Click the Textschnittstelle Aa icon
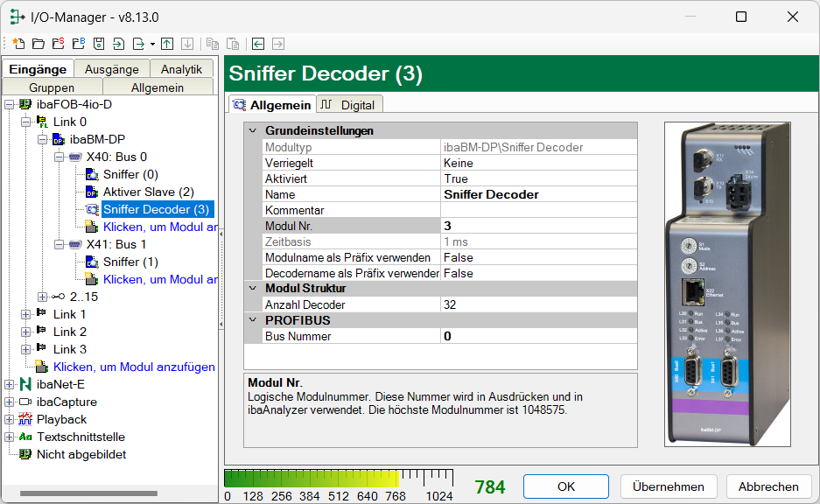The width and height of the screenshot is (820, 504). pyautogui.click(x=25, y=437)
